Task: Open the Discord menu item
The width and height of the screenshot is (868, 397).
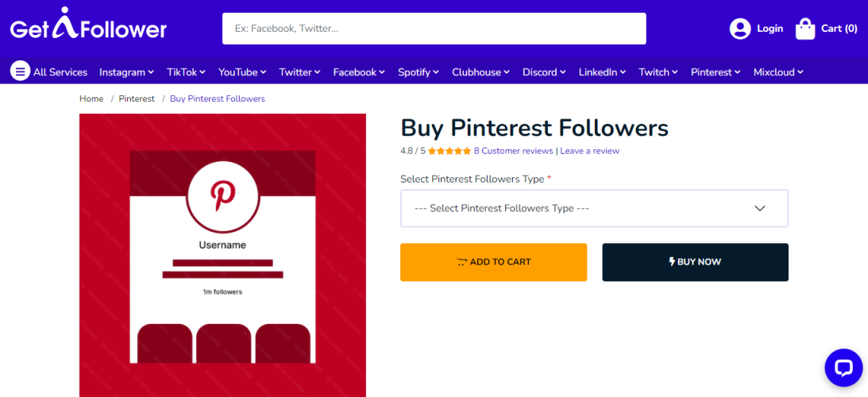Action: click(544, 72)
